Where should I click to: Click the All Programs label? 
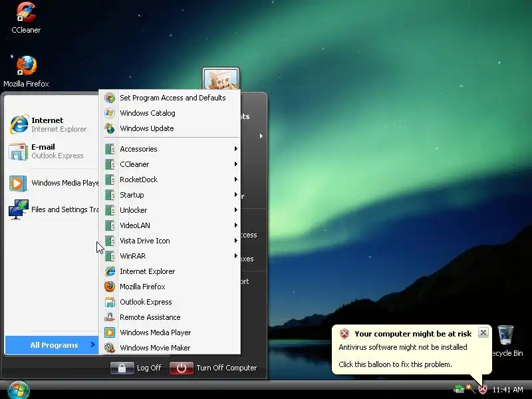click(54, 345)
